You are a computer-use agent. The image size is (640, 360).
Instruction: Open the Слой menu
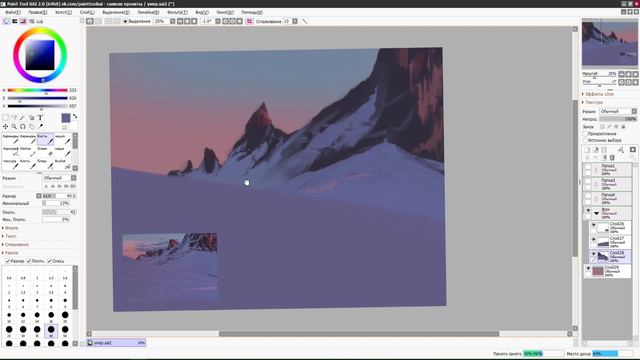click(87, 12)
